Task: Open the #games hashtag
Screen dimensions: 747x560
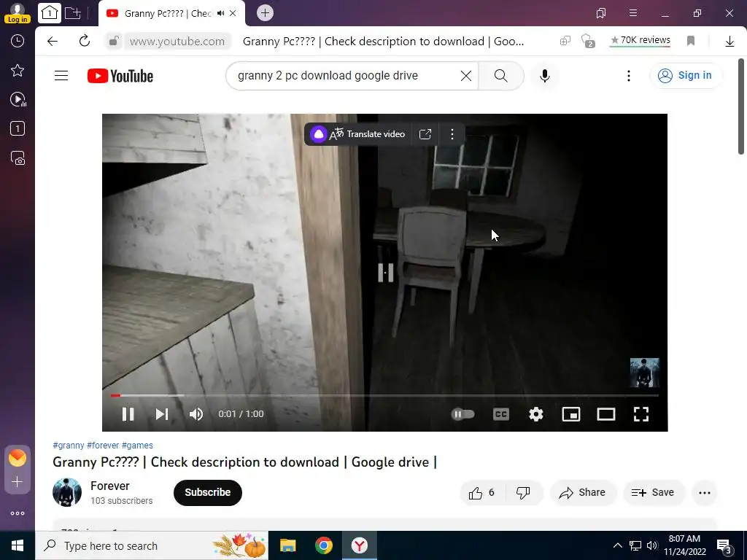Action: [137, 446]
